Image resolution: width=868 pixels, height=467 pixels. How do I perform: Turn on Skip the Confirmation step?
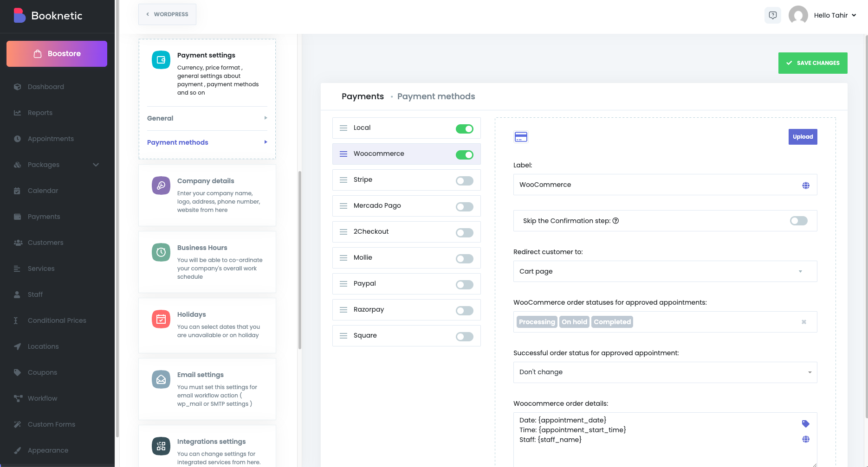click(x=799, y=221)
